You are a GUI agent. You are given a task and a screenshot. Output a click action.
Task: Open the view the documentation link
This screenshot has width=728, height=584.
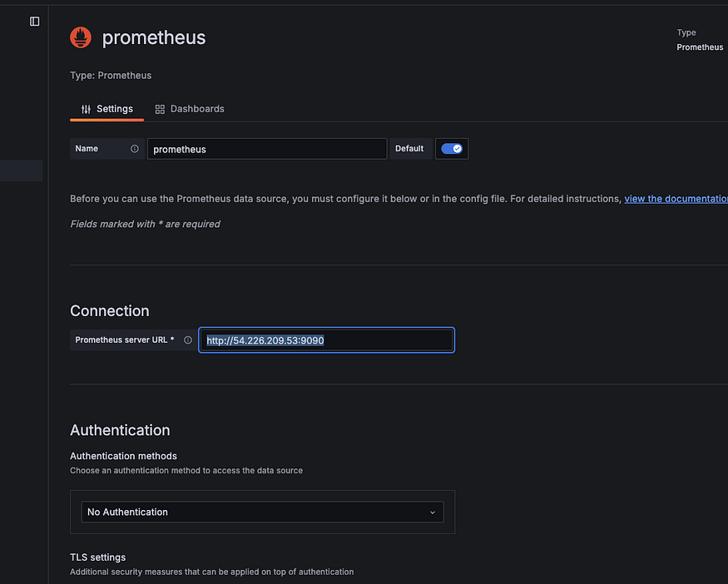click(675, 199)
